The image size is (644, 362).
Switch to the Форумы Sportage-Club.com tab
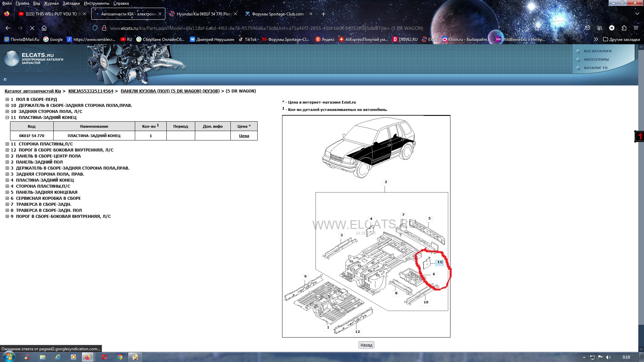pyautogui.click(x=277, y=14)
